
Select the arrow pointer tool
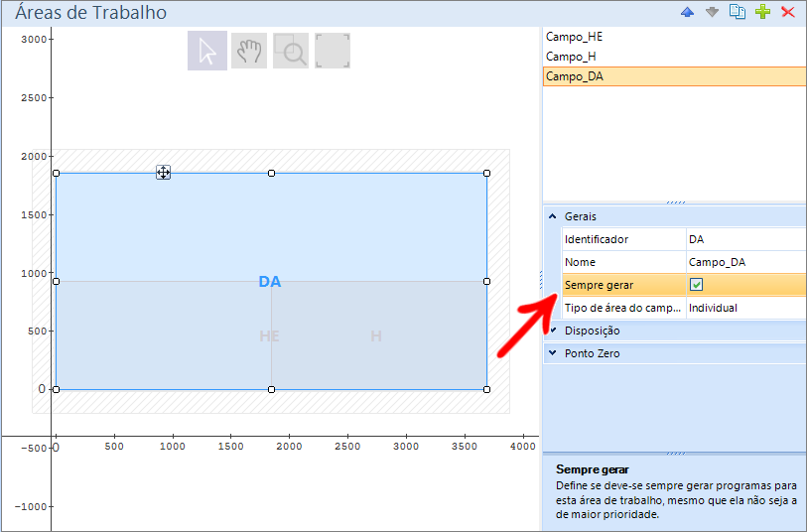click(x=207, y=51)
